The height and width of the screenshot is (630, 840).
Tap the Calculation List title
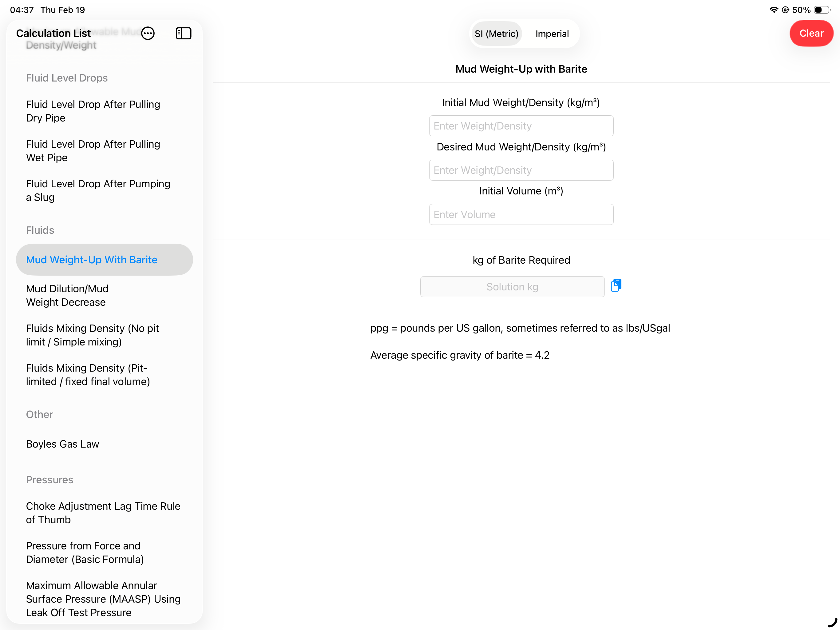tap(53, 34)
